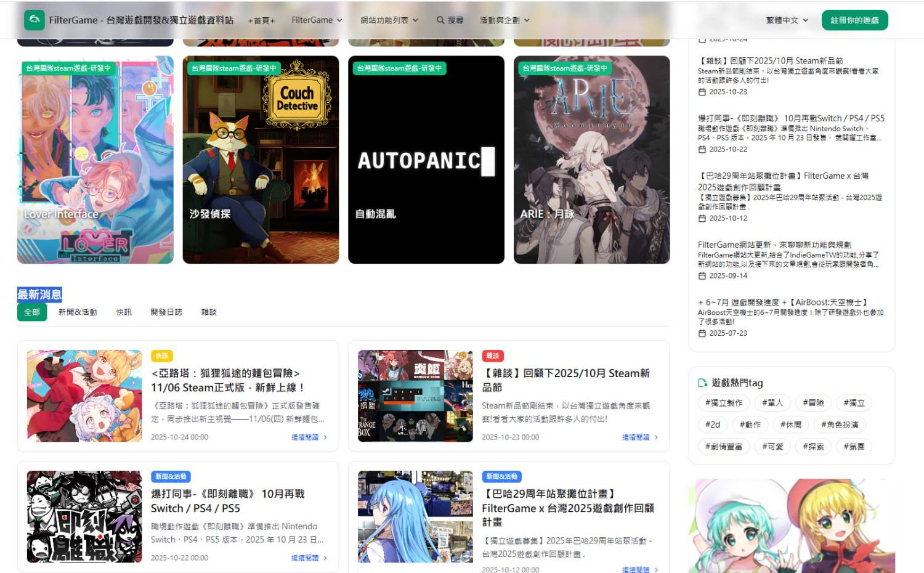Screen dimensions: 924x573
Task: Click the yellow 快訊 badge on first article
Action: [x=162, y=356]
